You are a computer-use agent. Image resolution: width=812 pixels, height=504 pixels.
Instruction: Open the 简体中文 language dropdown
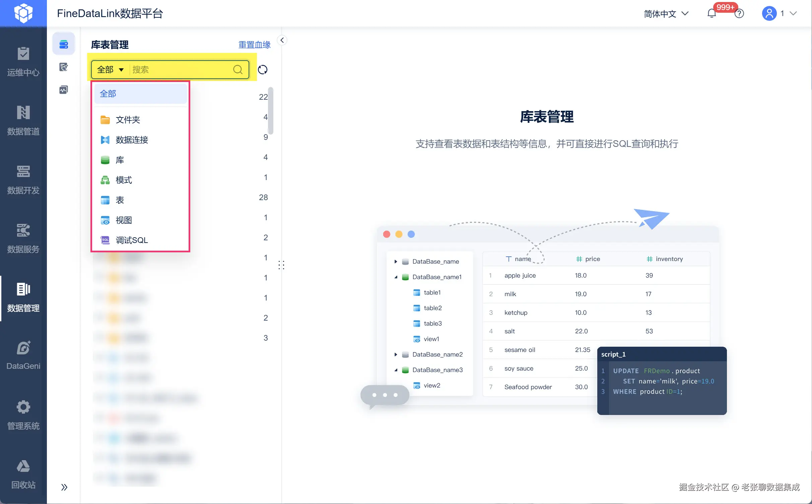(x=666, y=13)
